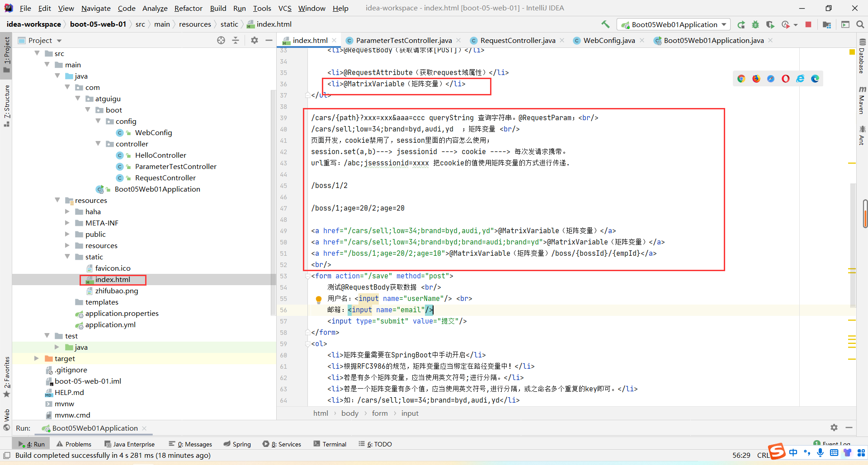Switch to the RequestController.java tab

[x=517, y=40]
